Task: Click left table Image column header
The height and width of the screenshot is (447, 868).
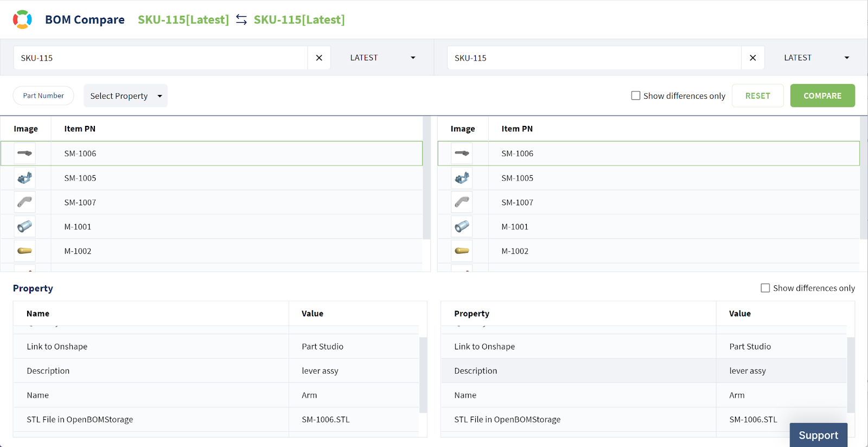Action: click(25, 129)
